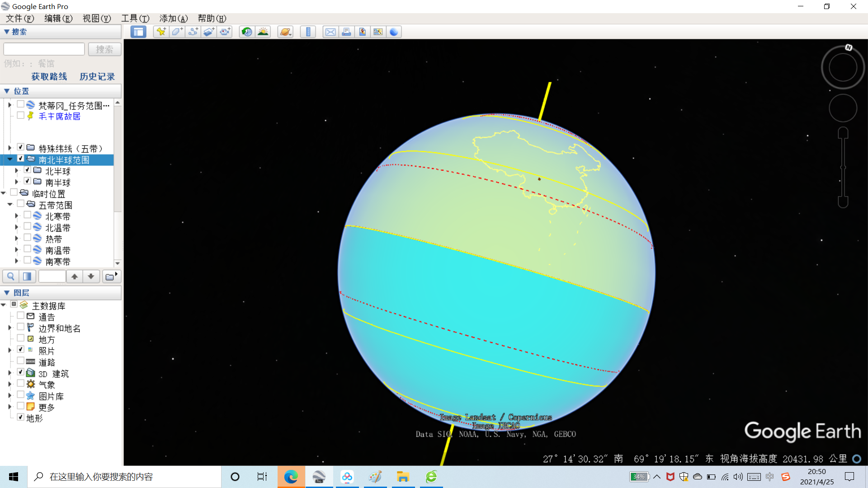Collapse the 搜索 panel
Viewport: 868px width, 488px height.
[x=7, y=32]
